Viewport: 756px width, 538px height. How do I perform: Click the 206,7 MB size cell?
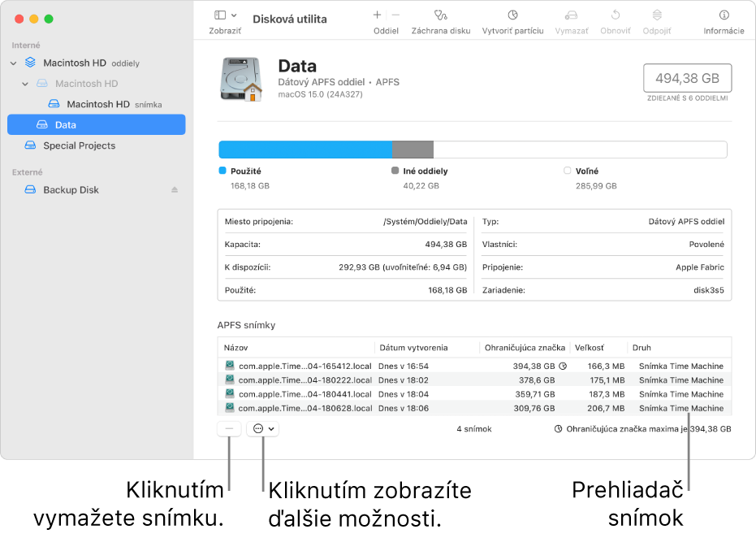pyautogui.click(x=606, y=408)
